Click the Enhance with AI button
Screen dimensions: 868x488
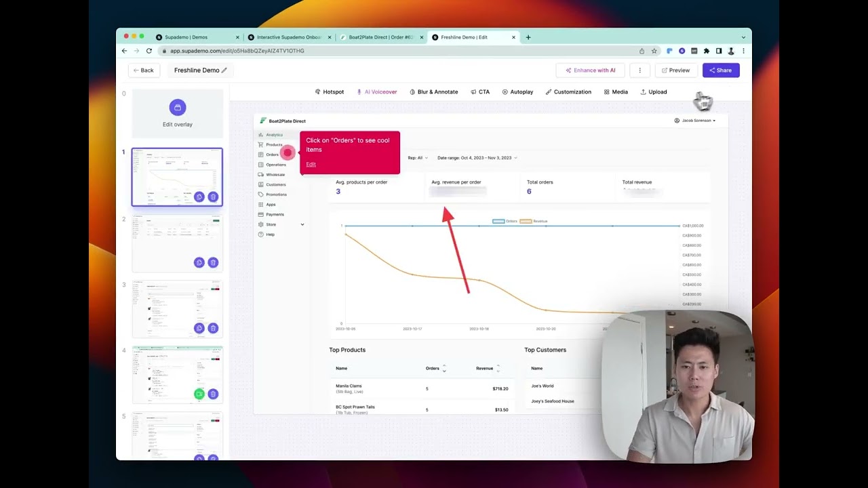click(x=590, y=70)
